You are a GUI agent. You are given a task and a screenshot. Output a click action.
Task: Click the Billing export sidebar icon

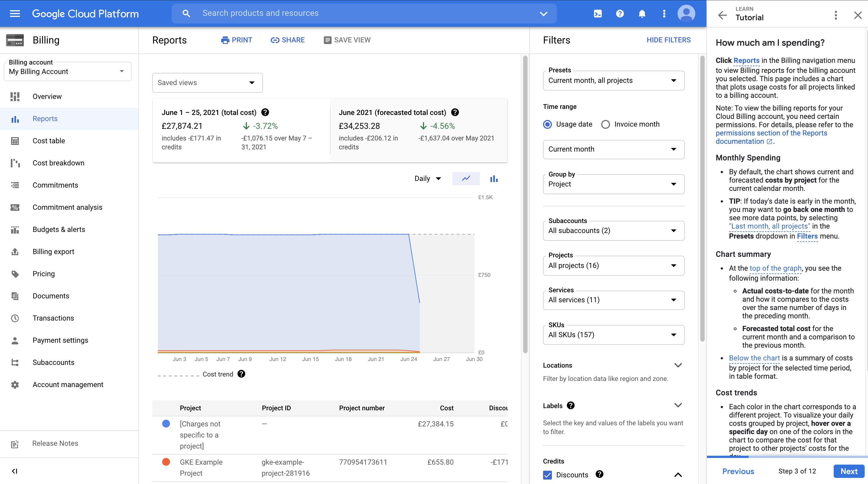[x=15, y=251]
